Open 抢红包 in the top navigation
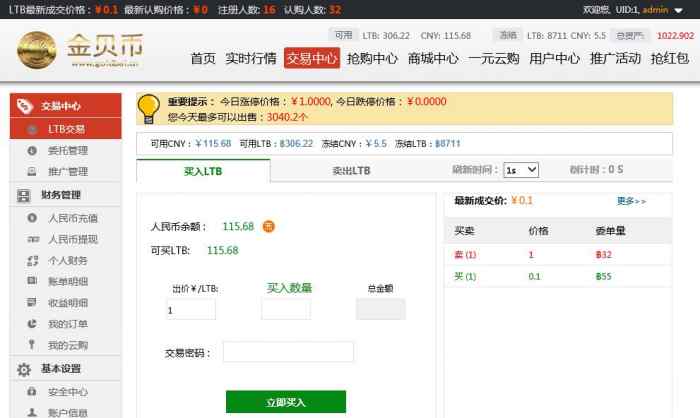Screen dimensions: 700x418 (x=670, y=58)
